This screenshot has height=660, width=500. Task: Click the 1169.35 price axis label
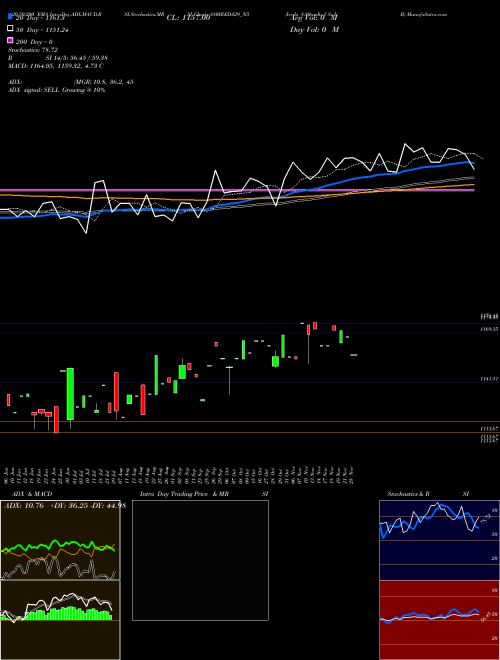[x=489, y=329]
